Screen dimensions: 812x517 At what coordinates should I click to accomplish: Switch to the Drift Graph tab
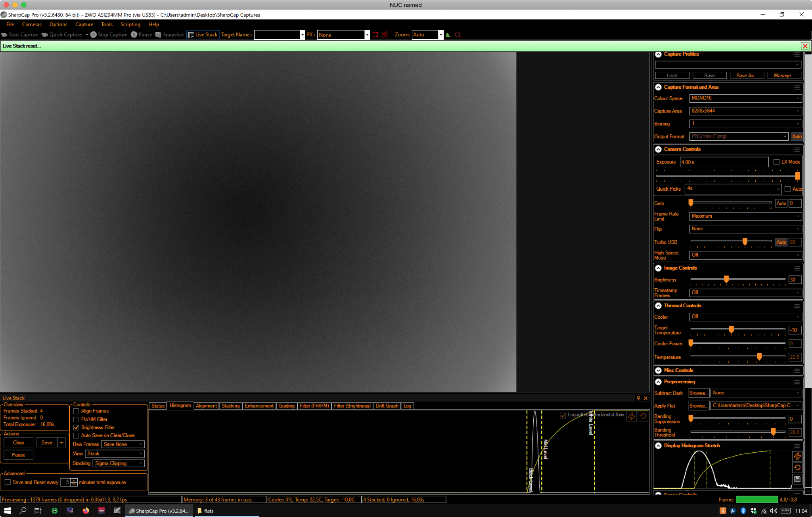tap(387, 406)
